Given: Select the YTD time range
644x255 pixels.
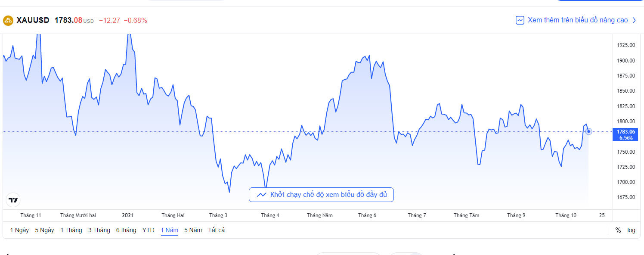Looking at the screenshot, I should (148, 230).
